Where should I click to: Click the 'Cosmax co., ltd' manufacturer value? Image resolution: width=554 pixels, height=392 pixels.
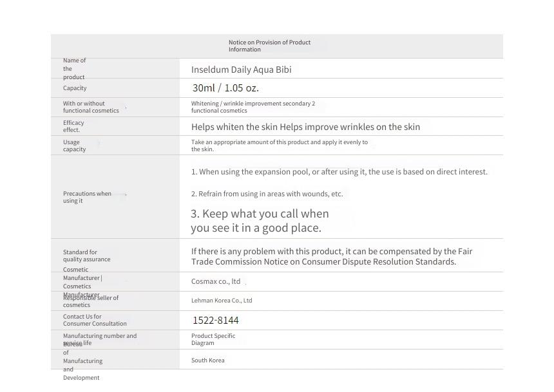[x=216, y=281]
